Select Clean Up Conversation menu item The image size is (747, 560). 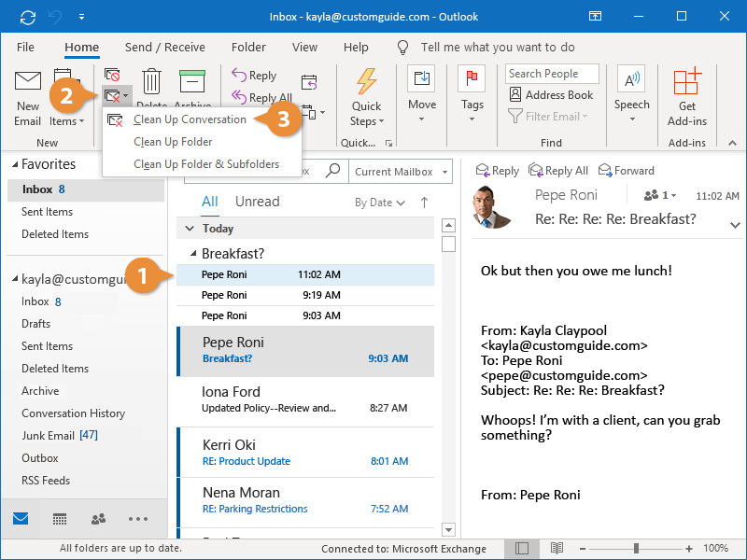coord(202,119)
